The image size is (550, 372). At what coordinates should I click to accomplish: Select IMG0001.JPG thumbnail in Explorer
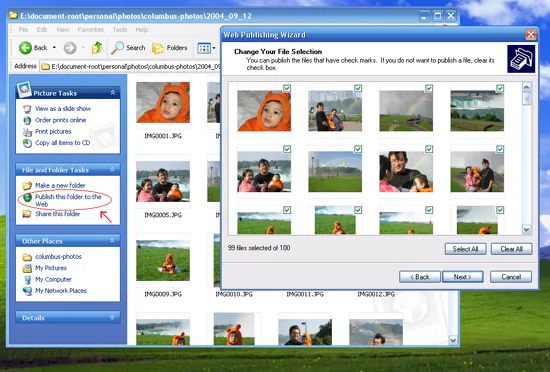[x=163, y=102]
